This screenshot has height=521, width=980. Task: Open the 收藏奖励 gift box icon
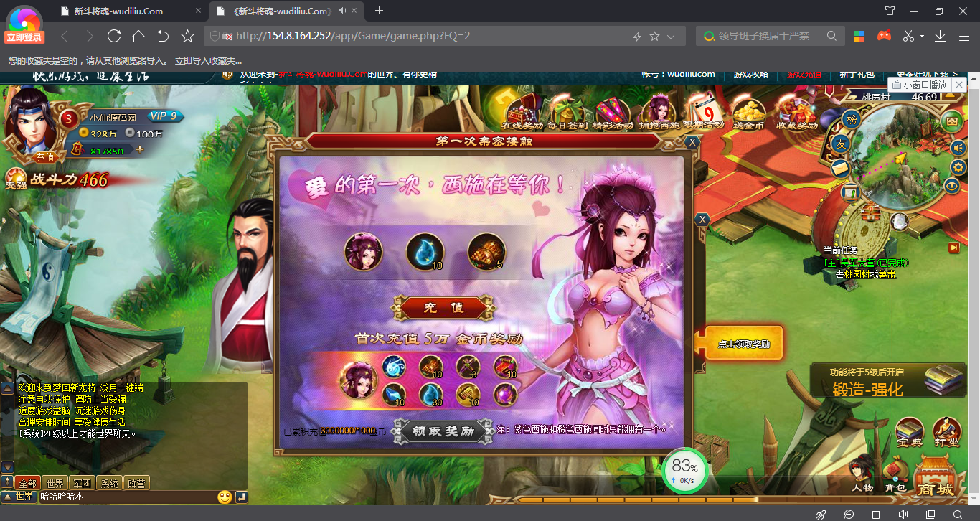click(x=796, y=112)
